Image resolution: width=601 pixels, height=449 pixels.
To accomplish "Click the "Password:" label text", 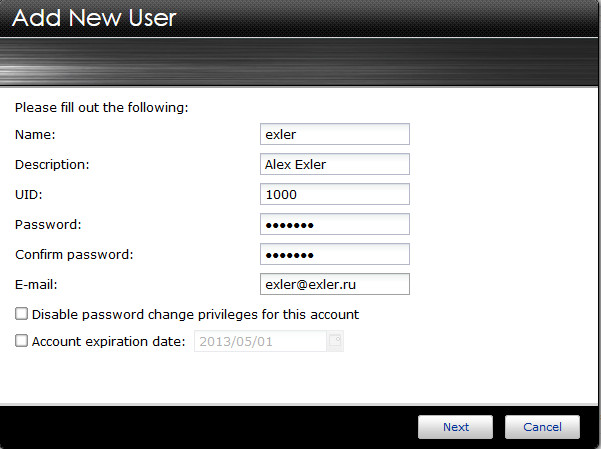I will 49,224.
